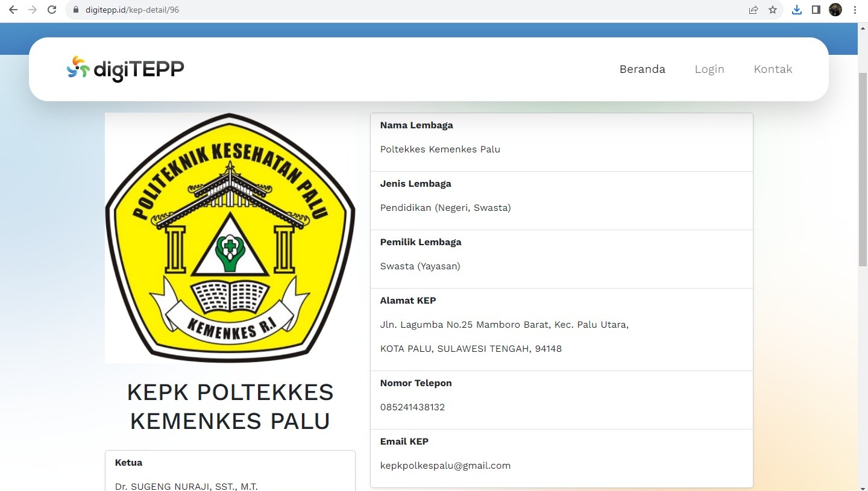The height and width of the screenshot is (491, 868).
Task: Click the browser back arrow
Action: click(x=13, y=10)
